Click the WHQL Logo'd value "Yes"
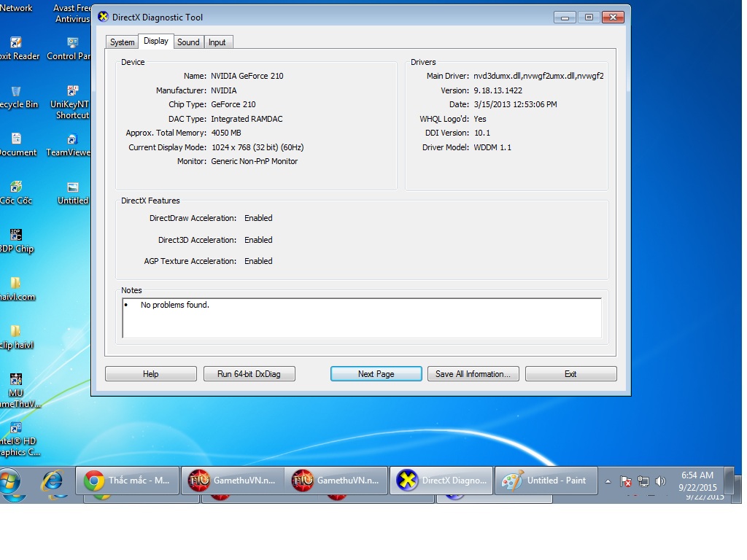Image resolution: width=747 pixels, height=560 pixels. pos(480,119)
